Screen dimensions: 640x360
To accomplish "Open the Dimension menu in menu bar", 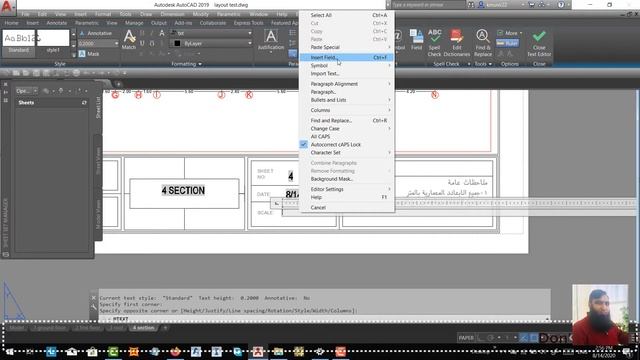I will tap(172, 14).
